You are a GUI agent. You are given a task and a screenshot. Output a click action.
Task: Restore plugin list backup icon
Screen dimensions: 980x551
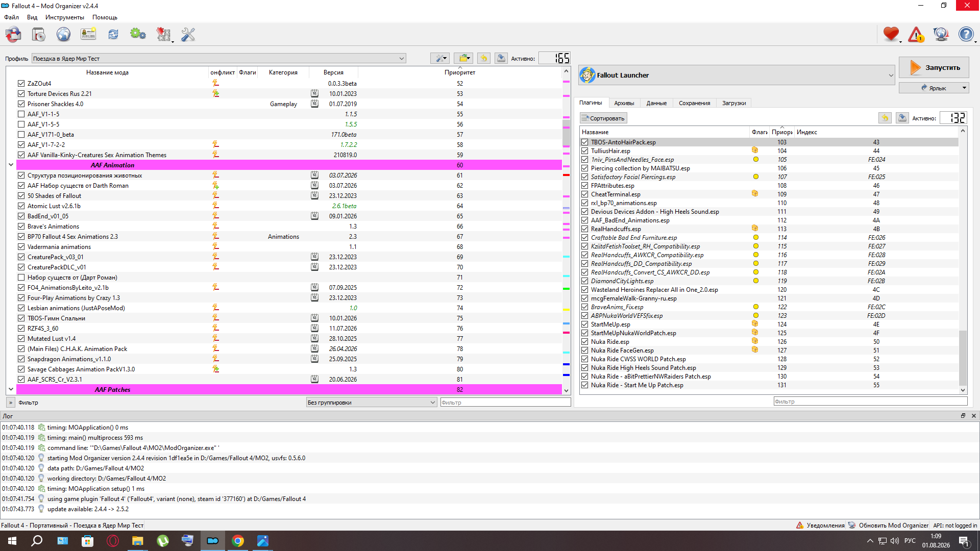[x=885, y=118]
